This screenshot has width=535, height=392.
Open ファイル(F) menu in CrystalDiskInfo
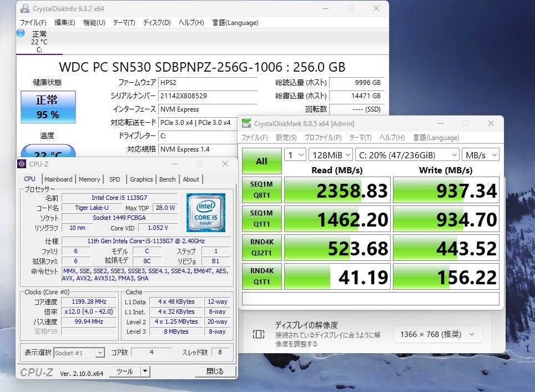(33, 23)
